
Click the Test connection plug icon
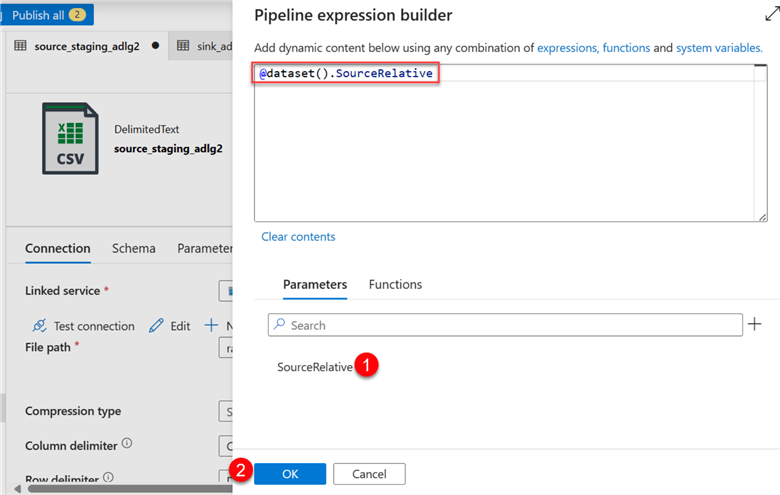(x=39, y=326)
